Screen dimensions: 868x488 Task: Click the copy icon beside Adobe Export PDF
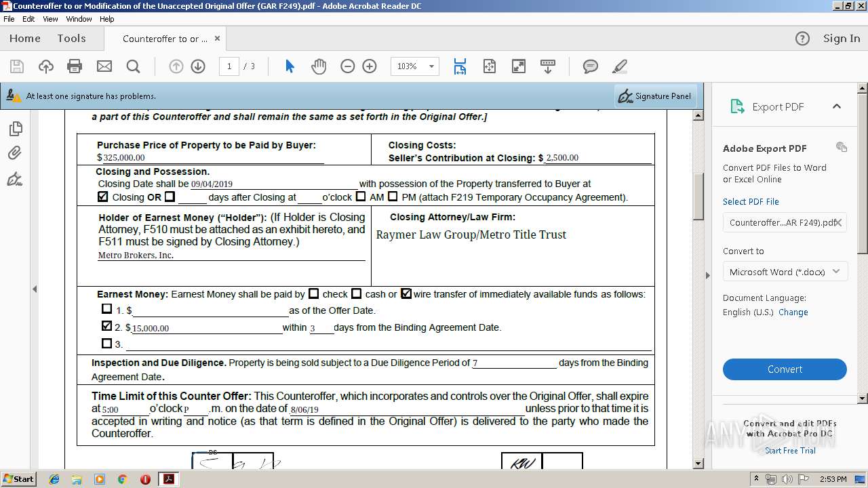tap(842, 147)
